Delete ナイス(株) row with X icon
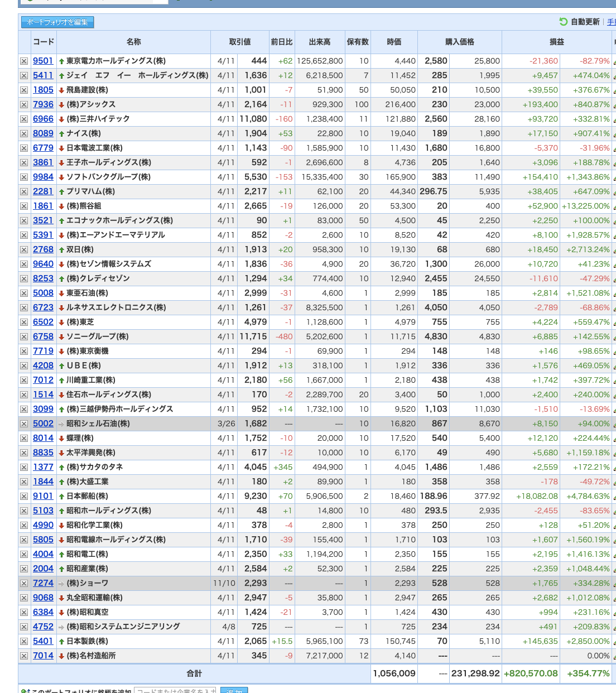 (24, 133)
